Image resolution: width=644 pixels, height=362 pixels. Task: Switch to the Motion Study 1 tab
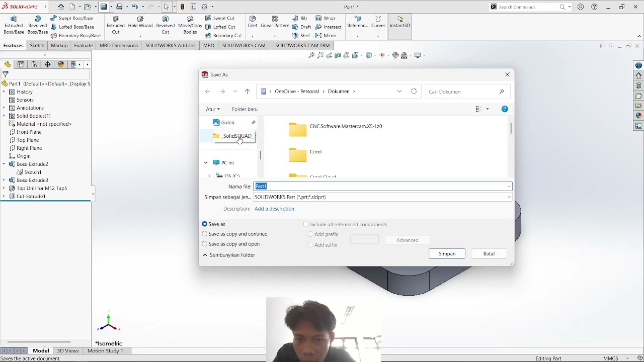click(105, 351)
